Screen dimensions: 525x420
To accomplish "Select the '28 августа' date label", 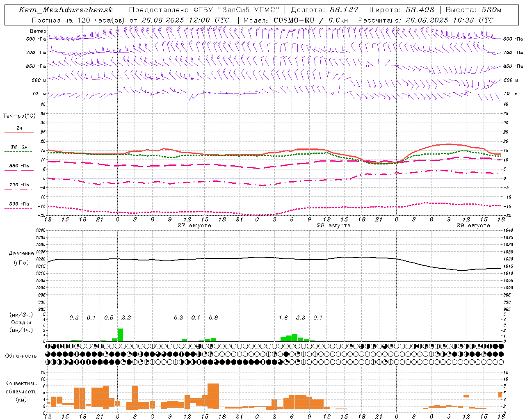I will 334,226.
